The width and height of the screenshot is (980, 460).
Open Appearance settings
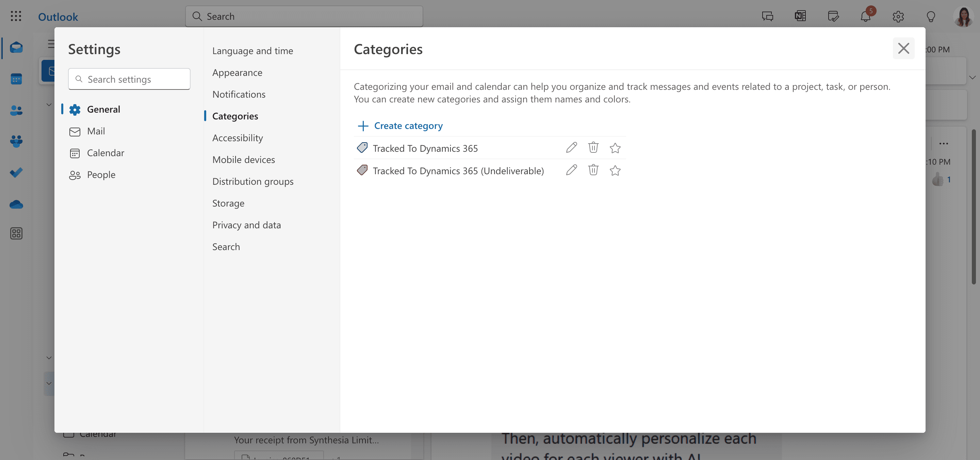pos(237,72)
